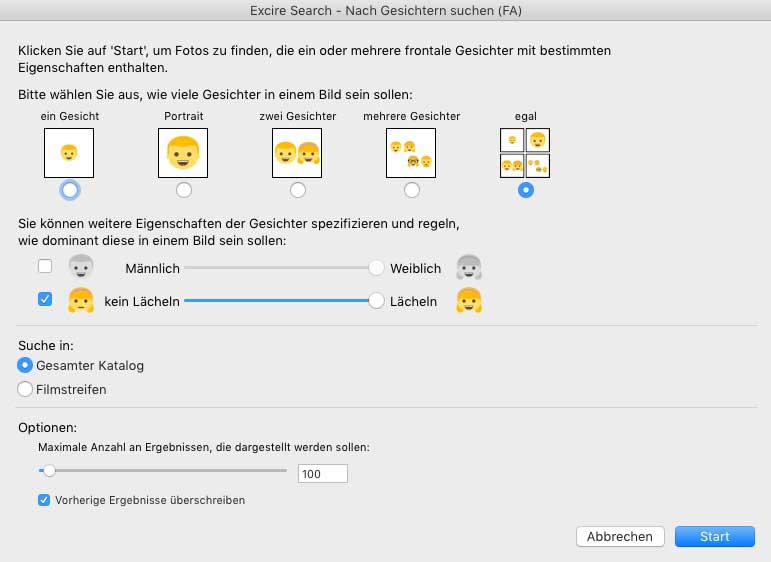Click the non-smiling face icon beside 'kein Lächeln'
The width and height of the screenshot is (771, 562).
[x=80, y=300]
